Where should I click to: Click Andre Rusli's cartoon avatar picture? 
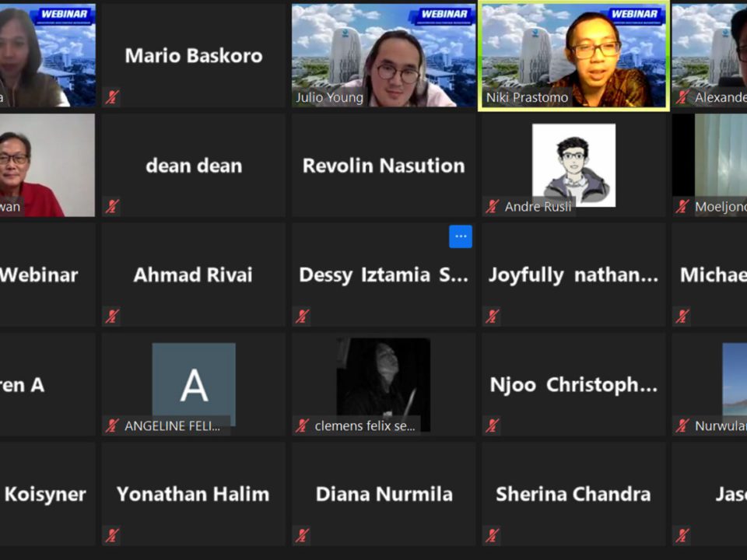pyautogui.click(x=573, y=165)
